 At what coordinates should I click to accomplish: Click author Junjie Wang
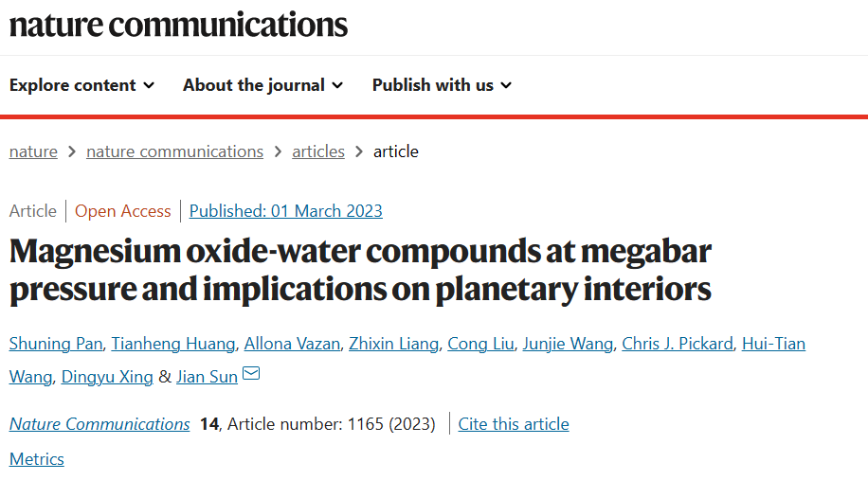[568, 344]
